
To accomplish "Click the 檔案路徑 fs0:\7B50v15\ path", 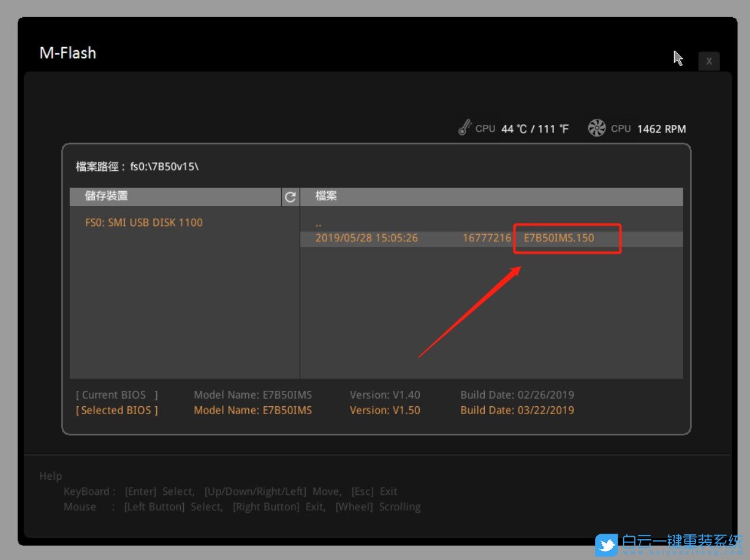I will pos(137,167).
